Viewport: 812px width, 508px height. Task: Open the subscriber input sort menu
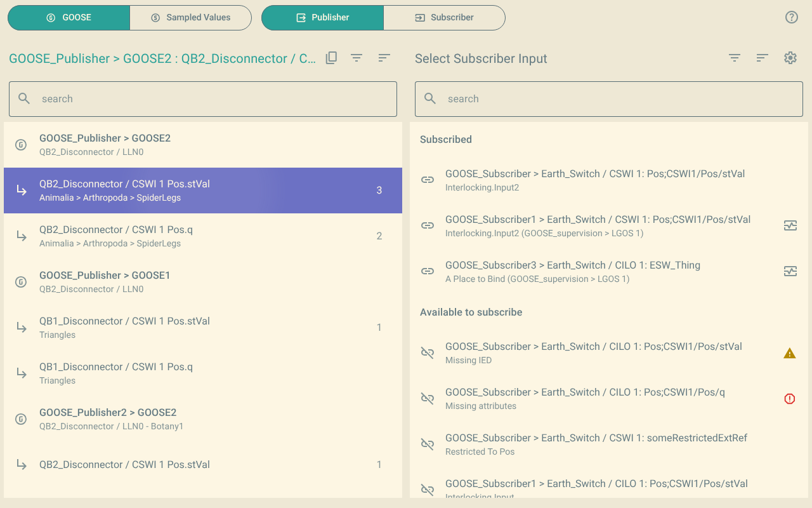[x=763, y=58]
